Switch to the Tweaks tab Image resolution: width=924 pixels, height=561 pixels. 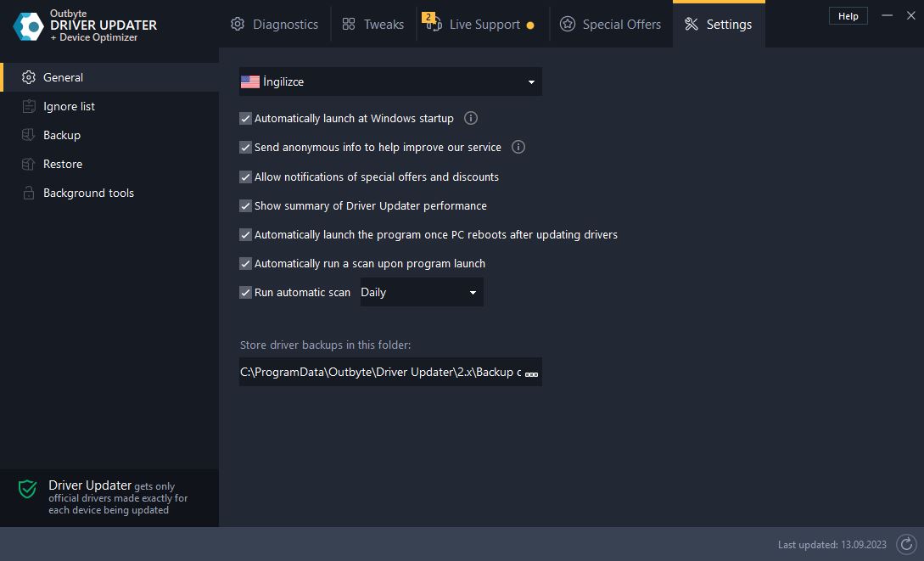(x=373, y=24)
